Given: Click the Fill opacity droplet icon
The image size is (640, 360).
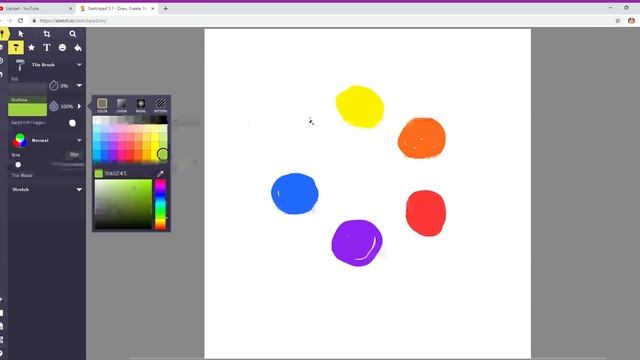Looking at the screenshot, I should 53,85.
